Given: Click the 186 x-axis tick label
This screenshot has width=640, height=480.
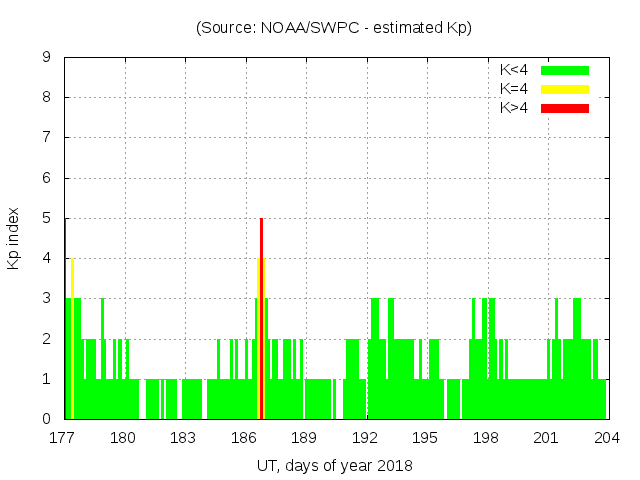Looking at the screenshot, I should point(244,437).
